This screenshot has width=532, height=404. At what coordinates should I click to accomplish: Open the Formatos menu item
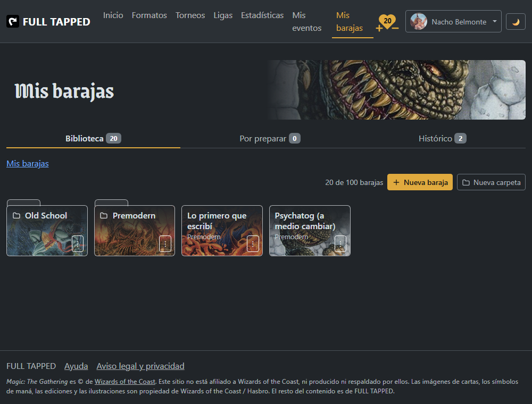(x=149, y=15)
